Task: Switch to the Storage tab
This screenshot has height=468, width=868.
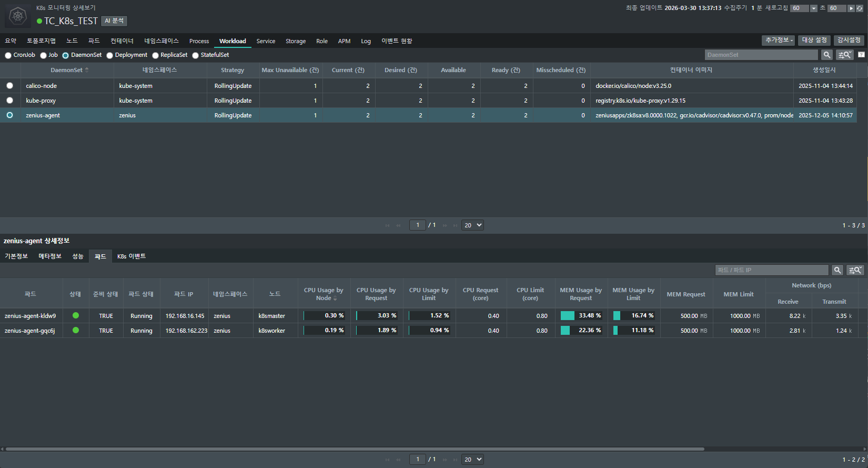Action: click(295, 41)
